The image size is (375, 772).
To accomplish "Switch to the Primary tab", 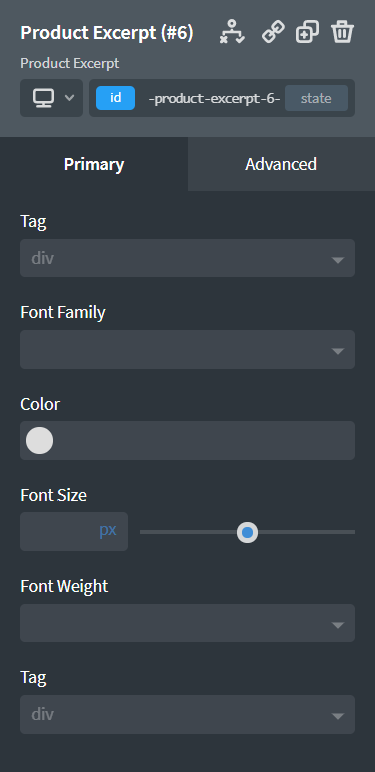I will coord(94,164).
